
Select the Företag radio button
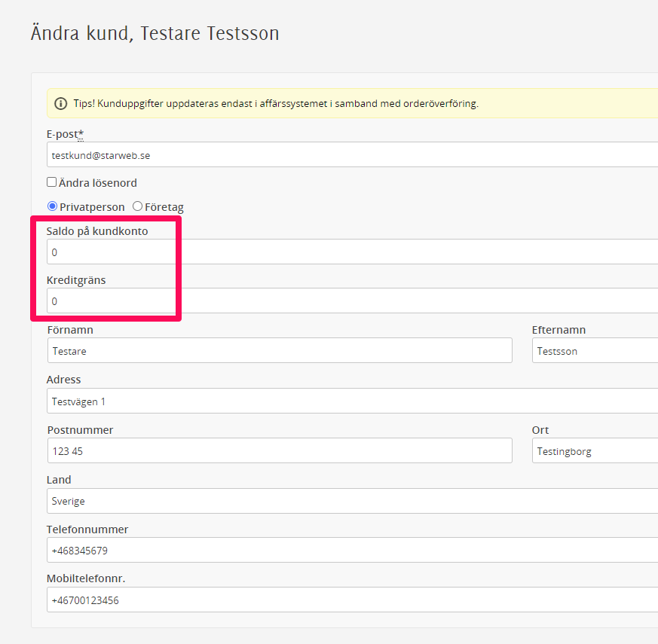137,206
